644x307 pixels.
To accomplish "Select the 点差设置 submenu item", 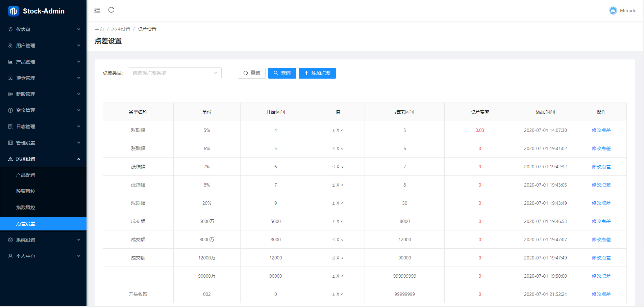I will click(x=26, y=224).
